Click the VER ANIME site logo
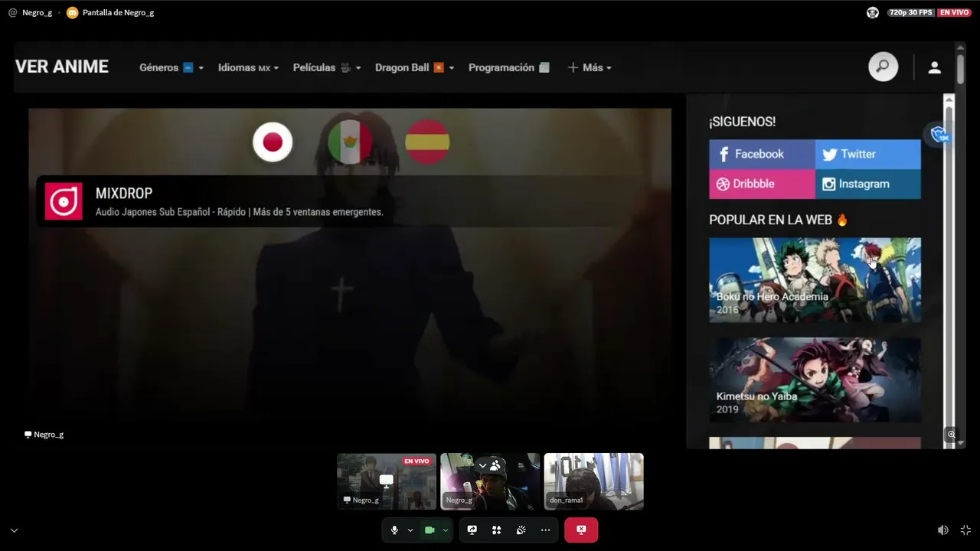Screen dimensions: 980x551 pos(62,67)
